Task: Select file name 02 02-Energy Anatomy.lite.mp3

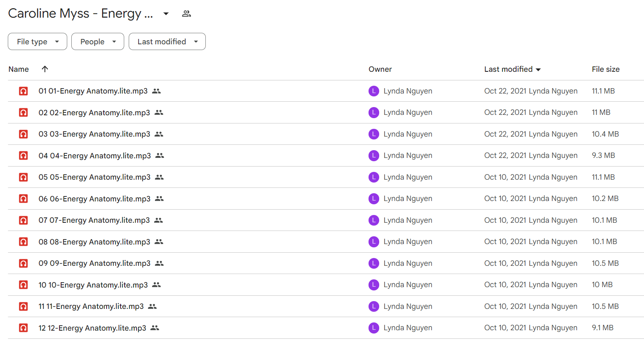Action: (94, 112)
